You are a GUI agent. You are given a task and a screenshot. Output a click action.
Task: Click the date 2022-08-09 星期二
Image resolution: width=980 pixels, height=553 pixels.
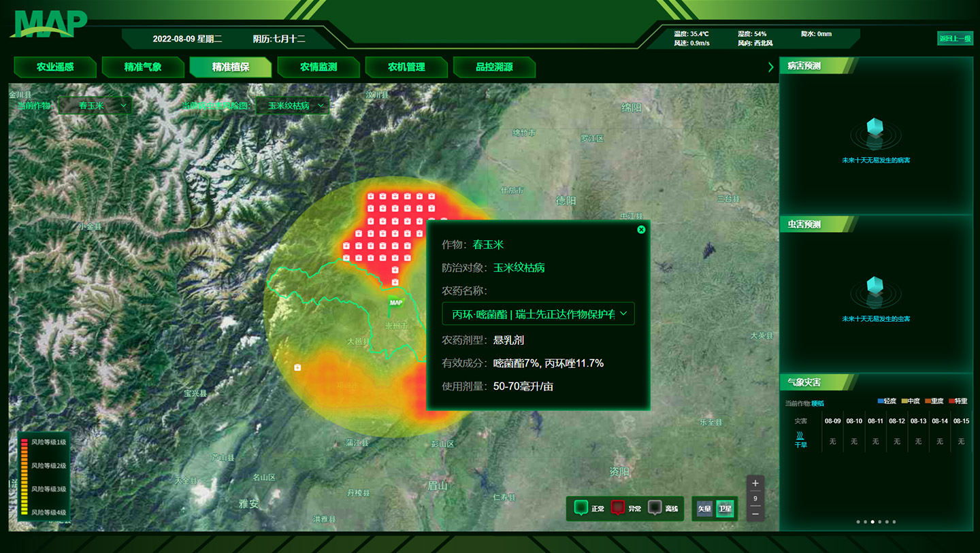(x=188, y=39)
